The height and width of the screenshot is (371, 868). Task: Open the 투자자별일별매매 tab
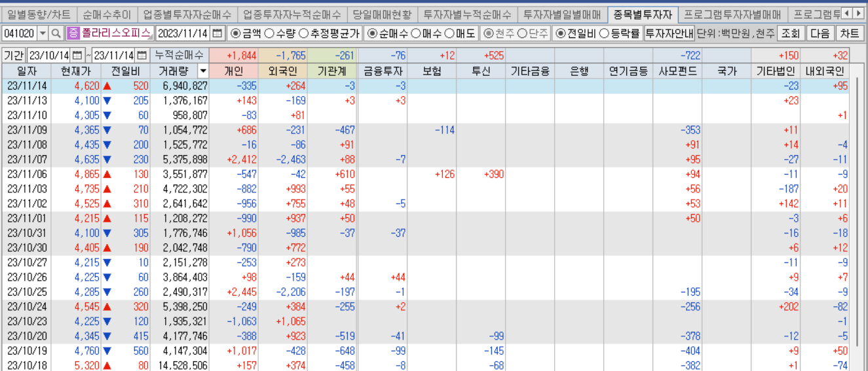coord(562,14)
